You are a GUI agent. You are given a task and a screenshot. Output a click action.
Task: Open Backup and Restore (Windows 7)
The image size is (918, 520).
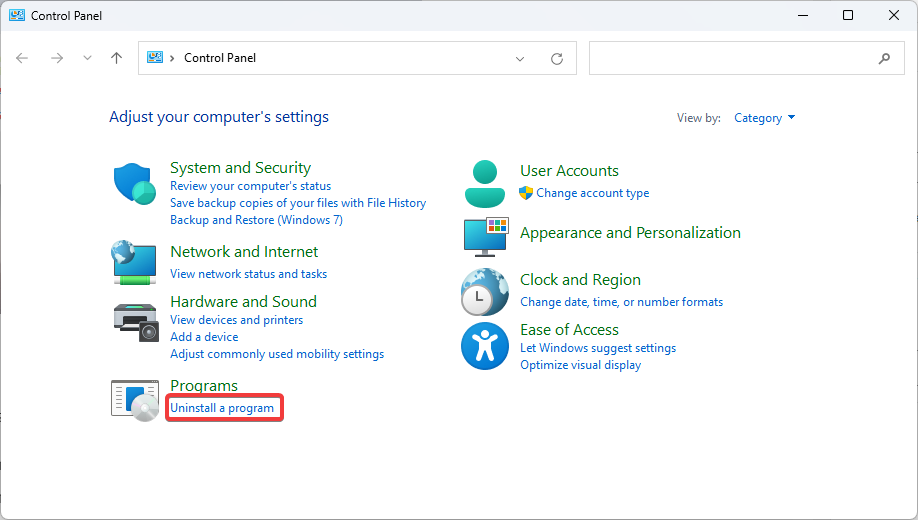[256, 220]
